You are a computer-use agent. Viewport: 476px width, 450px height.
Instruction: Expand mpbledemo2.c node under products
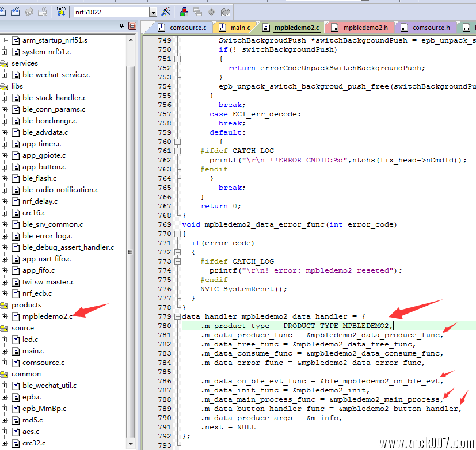(4, 317)
